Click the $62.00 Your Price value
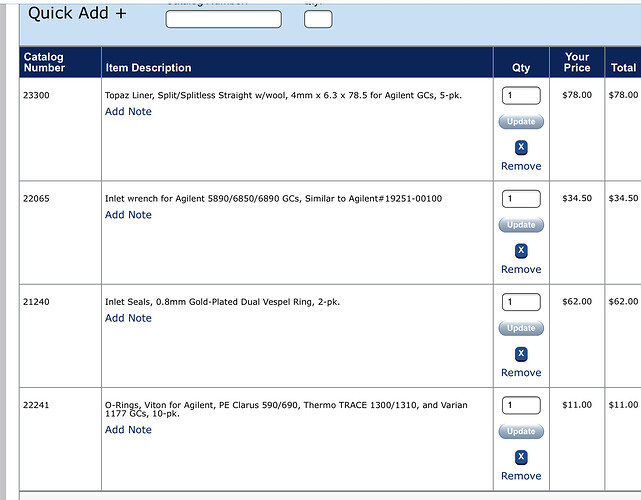 577,302
